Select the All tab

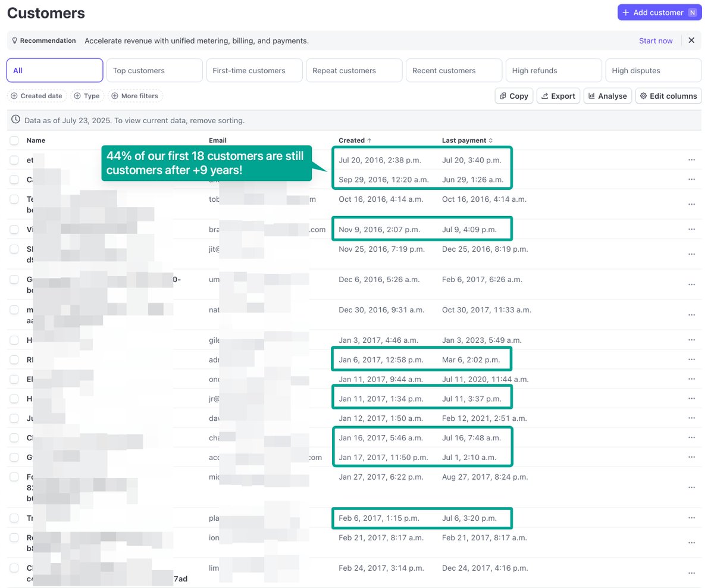tap(55, 70)
